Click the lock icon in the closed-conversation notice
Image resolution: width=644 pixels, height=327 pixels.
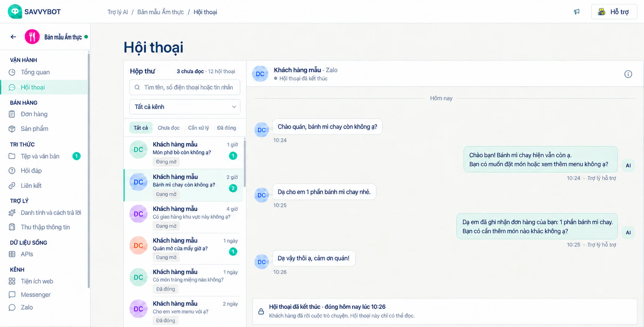click(x=261, y=311)
